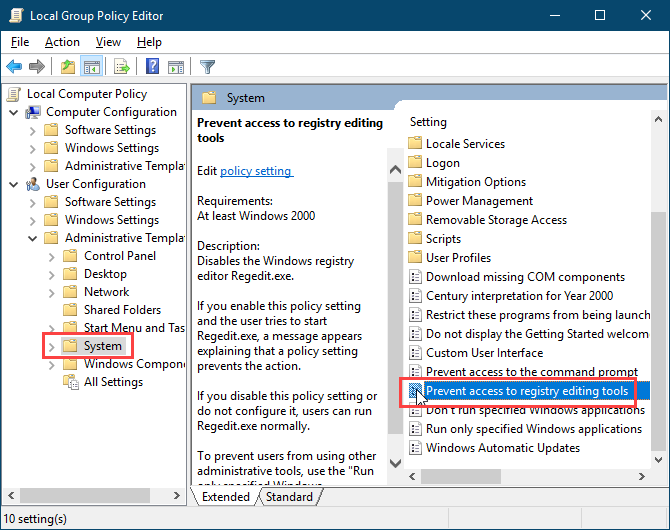The width and height of the screenshot is (670, 530).
Task: Click the Forward arrow toolbar icon
Action: pyautogui.click(x=37, y=67)
